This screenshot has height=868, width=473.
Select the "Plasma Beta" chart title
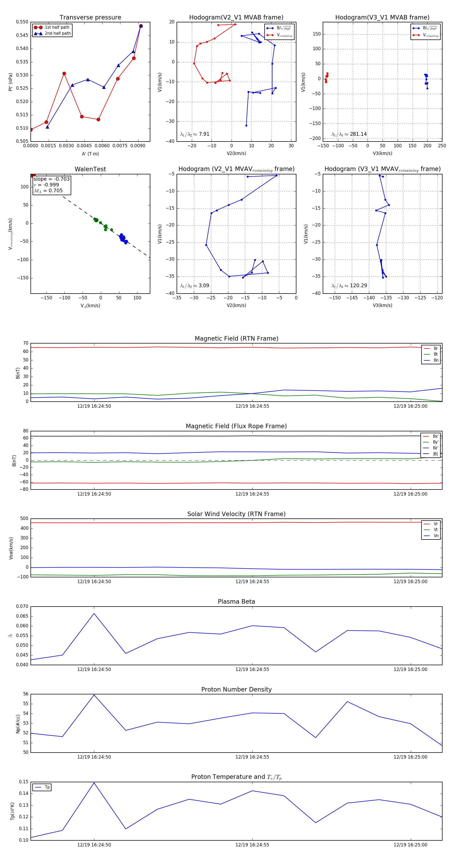(236, 602)
